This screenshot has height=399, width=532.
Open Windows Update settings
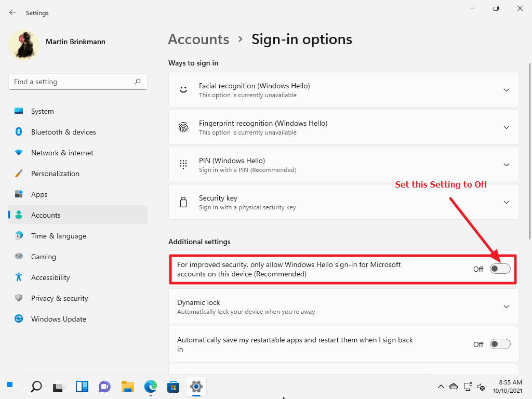58,319
